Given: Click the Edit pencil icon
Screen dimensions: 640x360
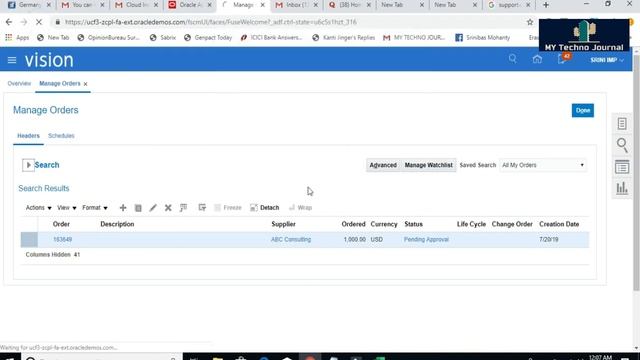Looking at the screenshot, I should click(153, 208).
